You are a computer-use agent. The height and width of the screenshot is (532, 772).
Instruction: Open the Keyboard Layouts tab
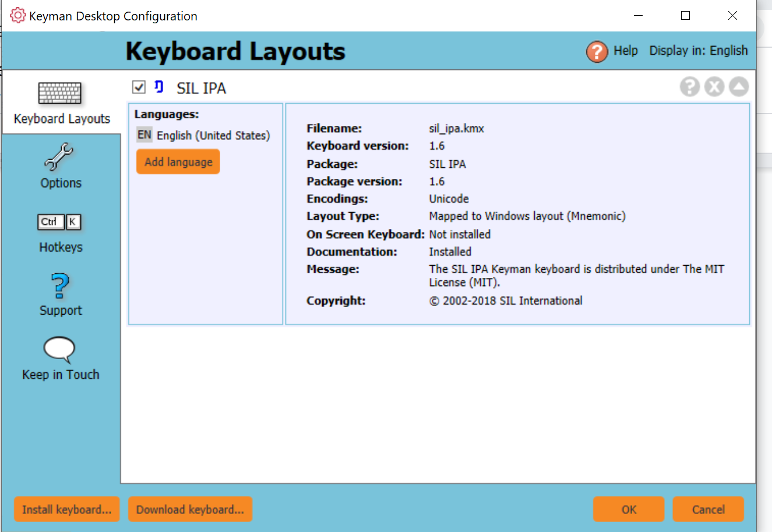pyautogui.click(x=61, y=103)
